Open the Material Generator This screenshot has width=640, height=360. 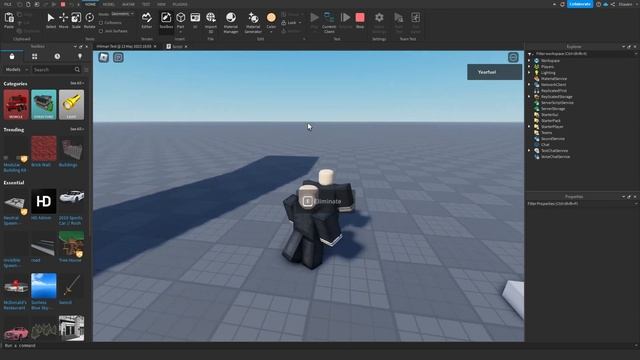(253, 22)
